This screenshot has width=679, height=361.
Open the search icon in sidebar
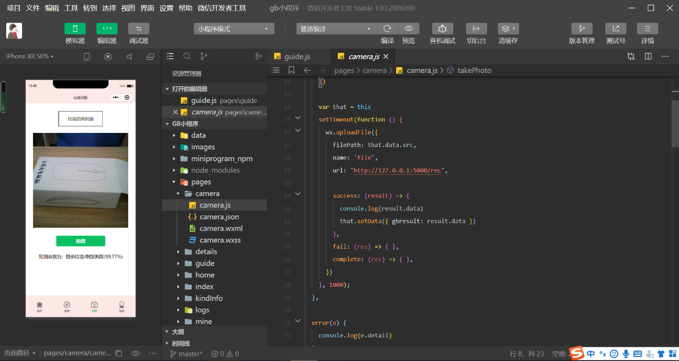(187, 56)
